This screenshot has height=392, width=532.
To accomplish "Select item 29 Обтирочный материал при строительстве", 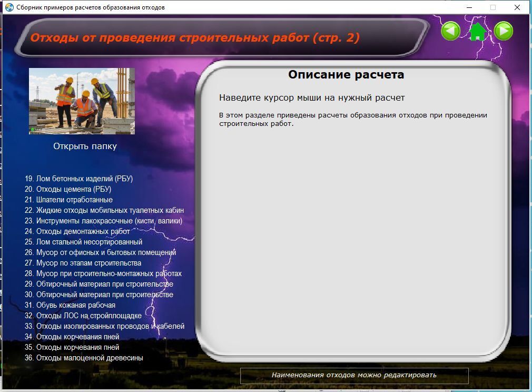I will pos(98,284).
